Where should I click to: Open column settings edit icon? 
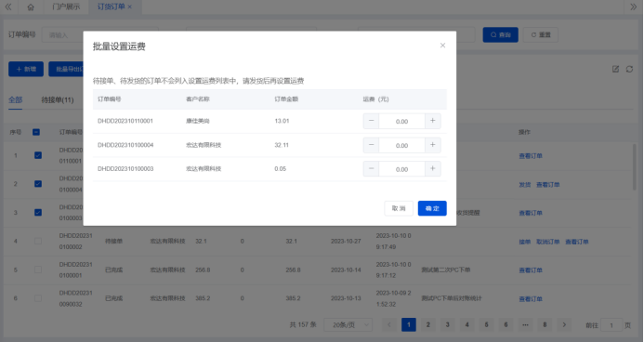(615, 69)
